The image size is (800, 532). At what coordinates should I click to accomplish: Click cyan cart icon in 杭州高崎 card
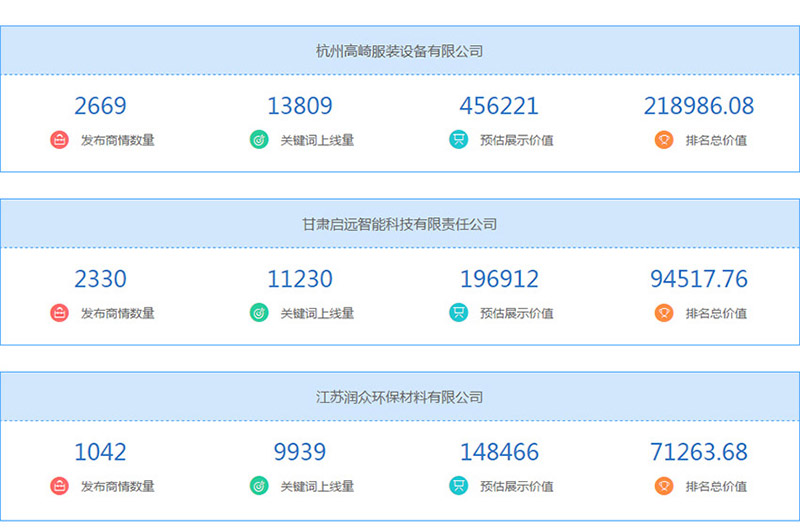pos(459,140)
